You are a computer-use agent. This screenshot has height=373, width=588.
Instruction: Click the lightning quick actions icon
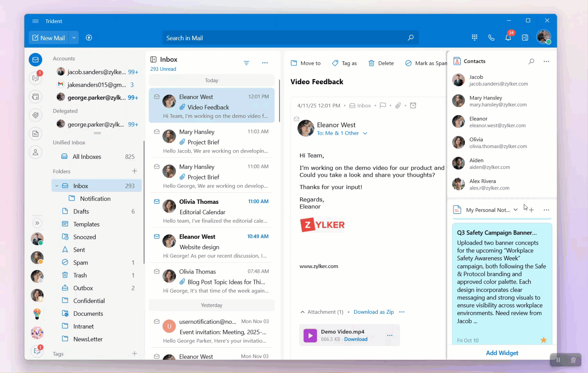[x=89, y=38]
